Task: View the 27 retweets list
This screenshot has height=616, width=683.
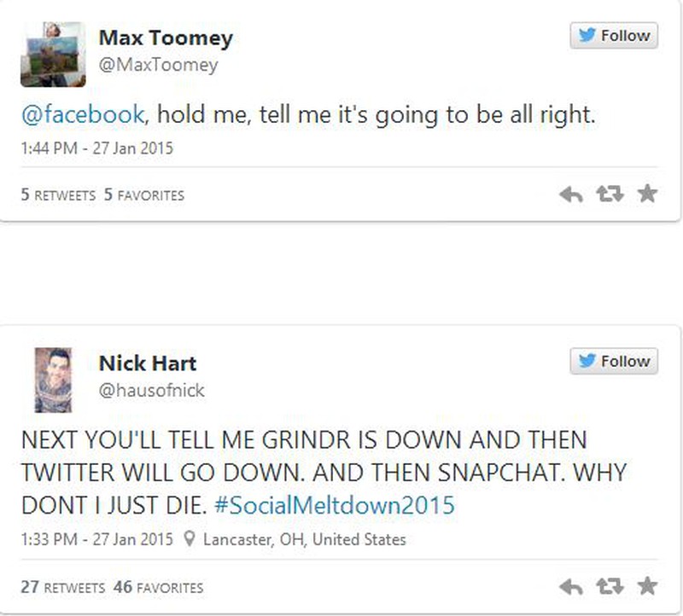Action: coord(62,588)
